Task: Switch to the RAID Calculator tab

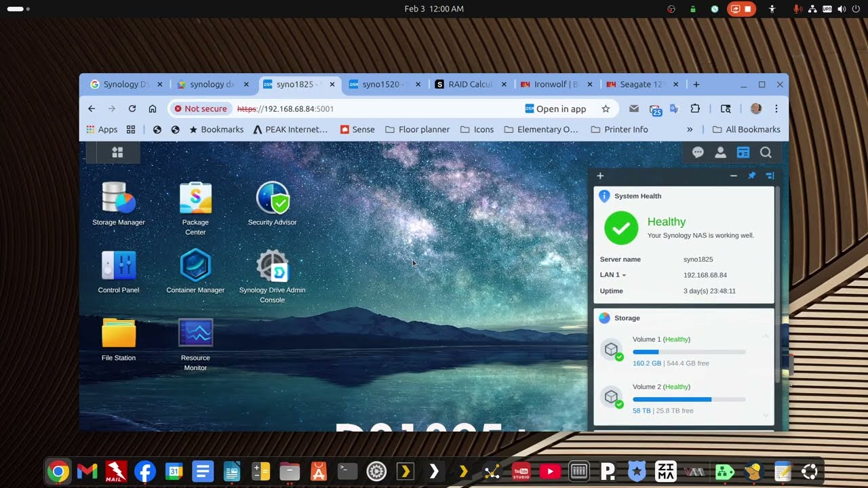Action: tap(471, 85)
